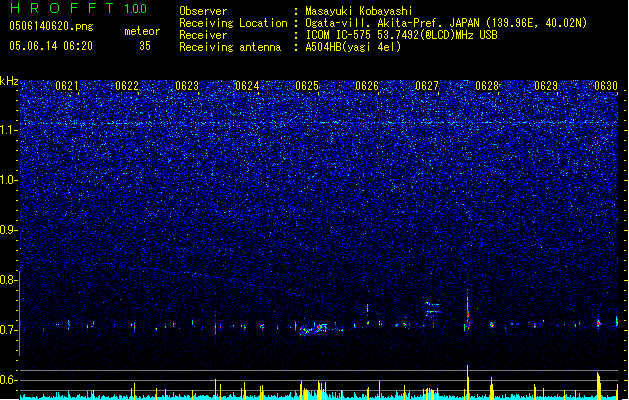Click the 0.9 kHz frequency axis label
Screen dimensions: 629x400
tap(9, 230)
